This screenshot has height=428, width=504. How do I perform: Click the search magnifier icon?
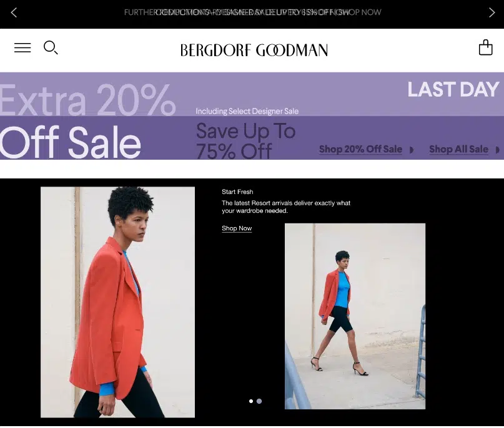point(51,47)
